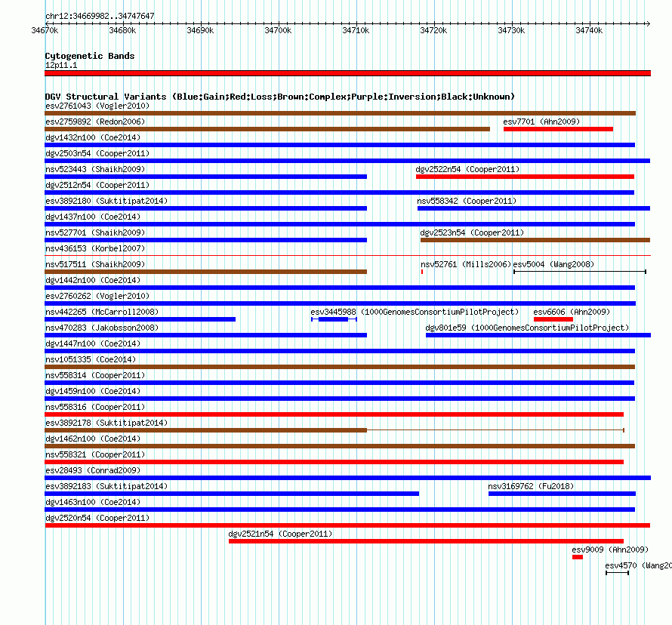Viewport: 672px width, 625px height.
Task: Click the dgv1437n100 (Coe2014) label
Action: tap(93, 217)
